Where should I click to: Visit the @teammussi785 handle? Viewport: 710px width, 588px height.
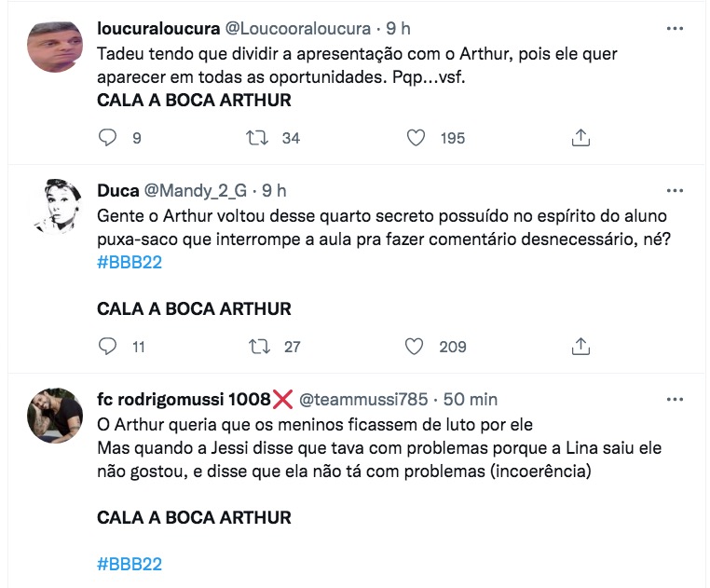click(363, 400)
